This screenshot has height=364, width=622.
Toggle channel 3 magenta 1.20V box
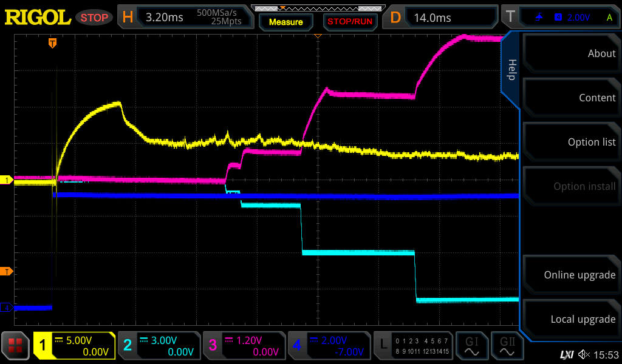(x=244, y=346)
